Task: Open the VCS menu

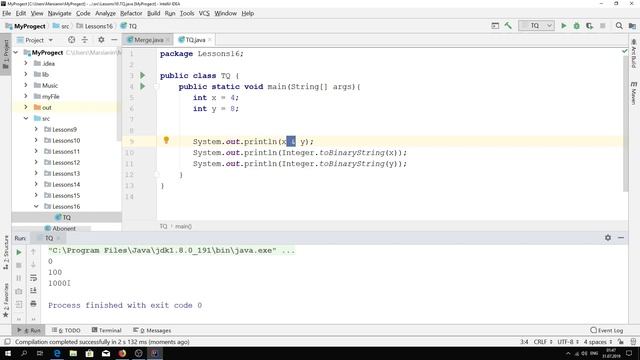Action: (204, 13)
